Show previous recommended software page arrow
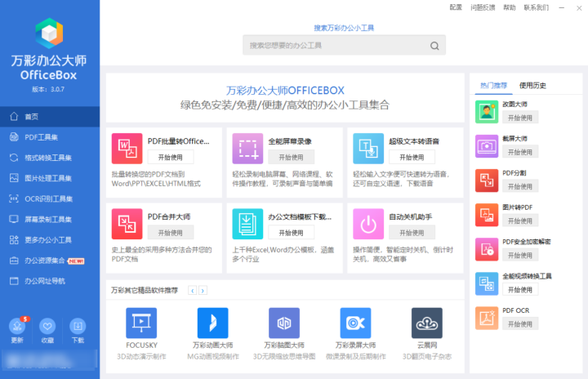The width and height of the screenshot is (588, 379). [193, 291]
